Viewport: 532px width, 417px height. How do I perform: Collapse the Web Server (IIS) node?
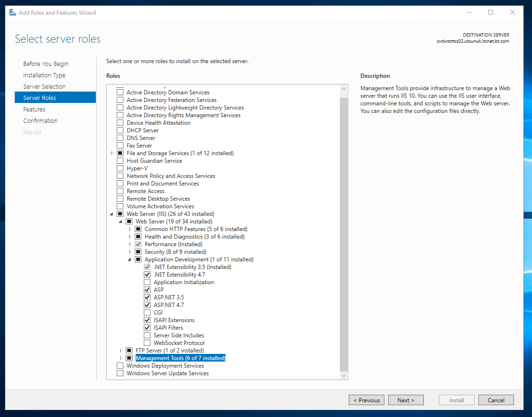[x=112, y=214]
